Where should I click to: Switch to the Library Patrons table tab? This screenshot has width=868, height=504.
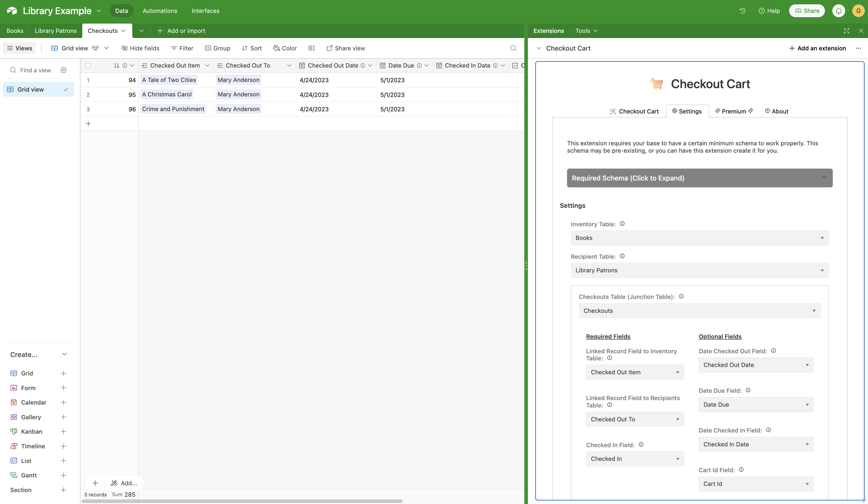pyautogui.click(x=55, y=31)
